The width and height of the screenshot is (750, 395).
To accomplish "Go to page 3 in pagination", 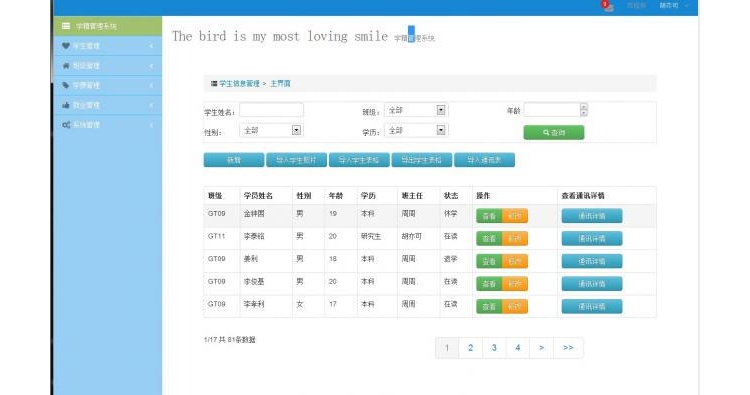I will (x=494, y=348).
